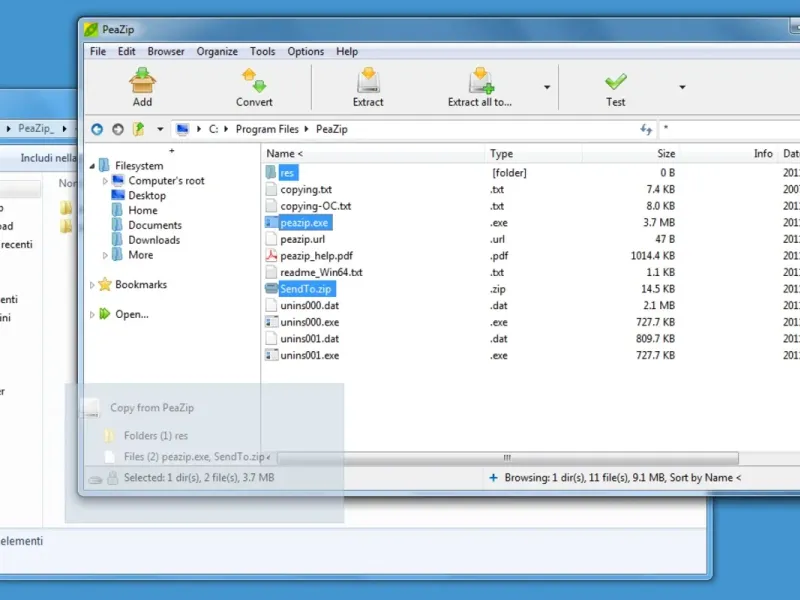Click the Test archive checkmark icon
Viewport: 800px width, 600px height.
pyautogui.click(x=615, y=80)
